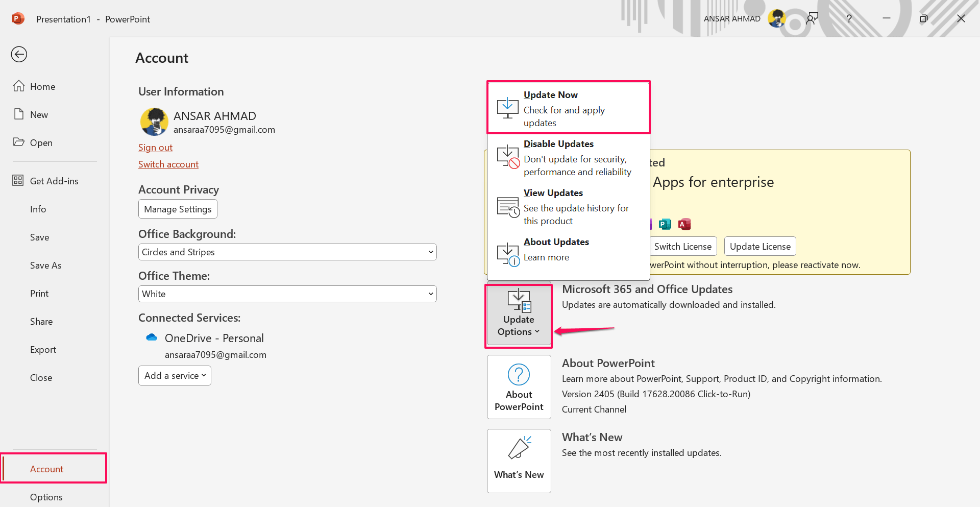
Task: Select the Update Now download icon
Action: (508, 108)
